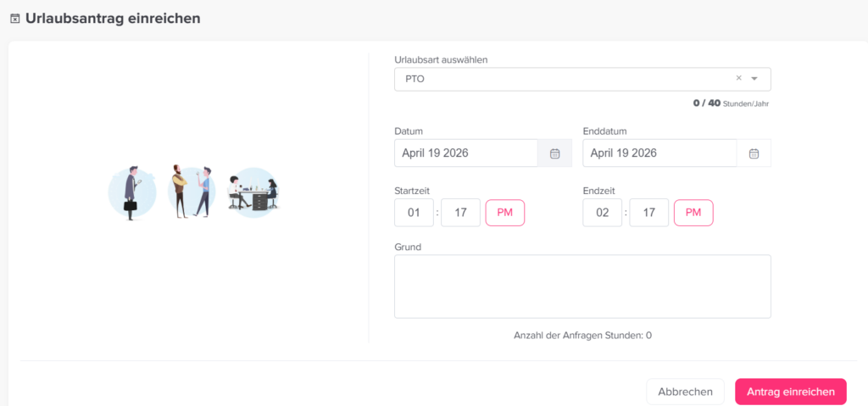Click the people at desk illustration

[x=253, y=193]
